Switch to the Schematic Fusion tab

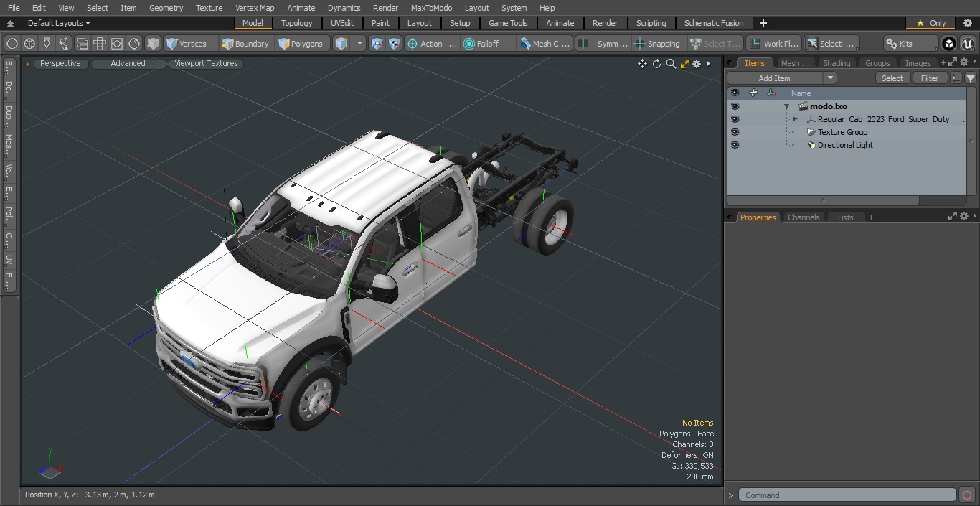[x=714, y=23]
